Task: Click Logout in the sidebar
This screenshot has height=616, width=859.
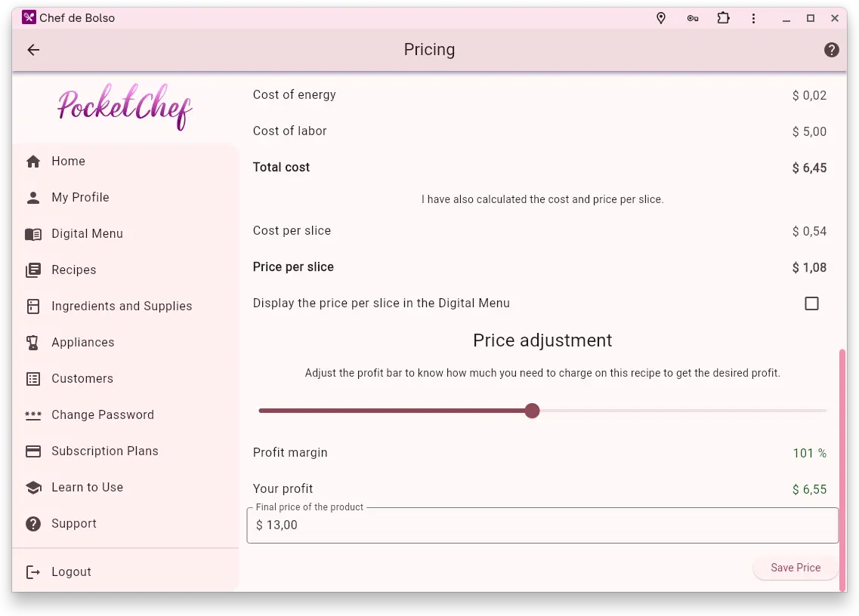Action: [71, 572]
